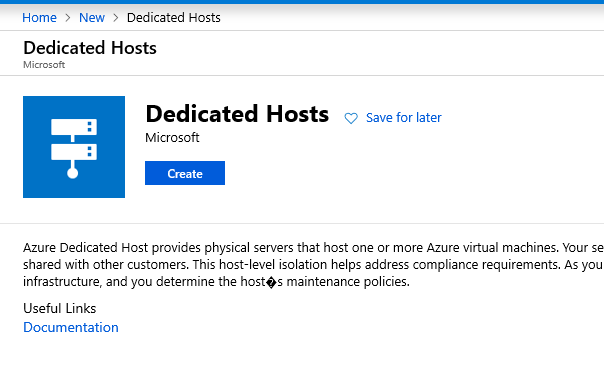Go to the Home breadcrumb
Screen dimensions: 604x382
pyautogui.click(x=39, y=18)
